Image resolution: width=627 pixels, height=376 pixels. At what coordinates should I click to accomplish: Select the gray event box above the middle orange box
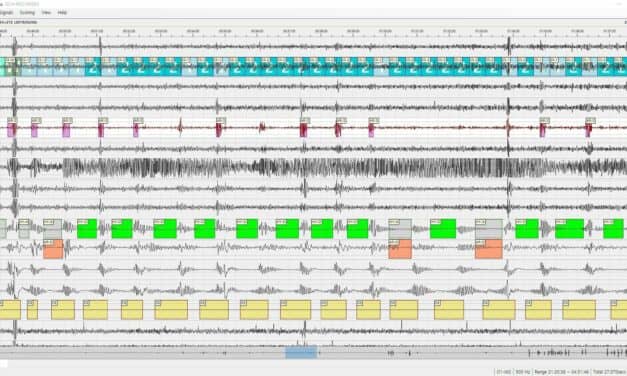400,229
